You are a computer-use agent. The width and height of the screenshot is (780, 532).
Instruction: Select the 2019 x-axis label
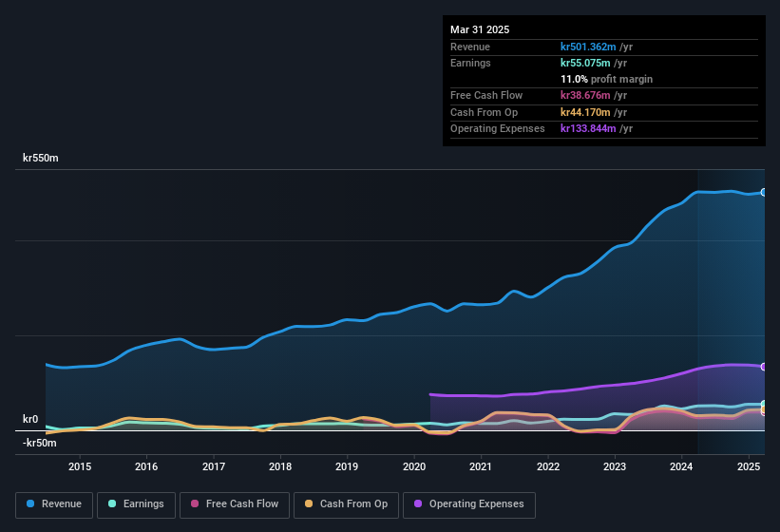[347, 466]
